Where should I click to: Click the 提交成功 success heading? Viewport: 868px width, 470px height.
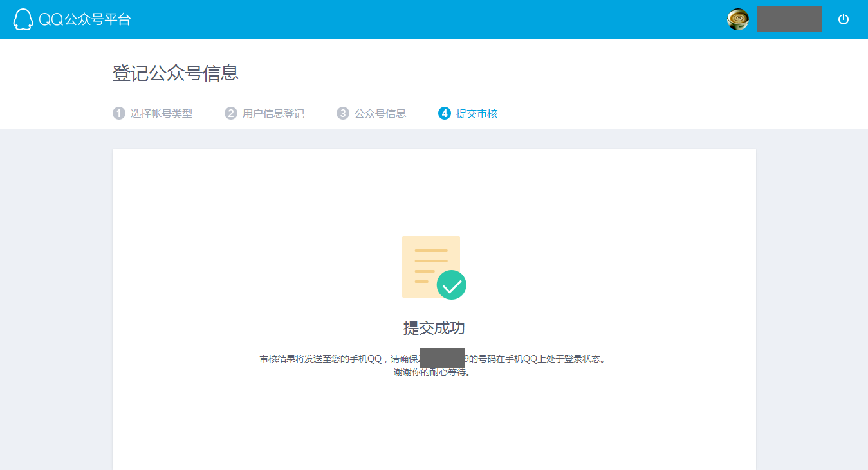point(434,328)
